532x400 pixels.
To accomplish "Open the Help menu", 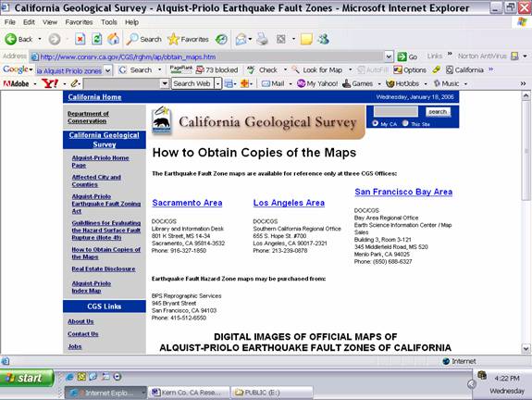I will (x=131, y=22).
